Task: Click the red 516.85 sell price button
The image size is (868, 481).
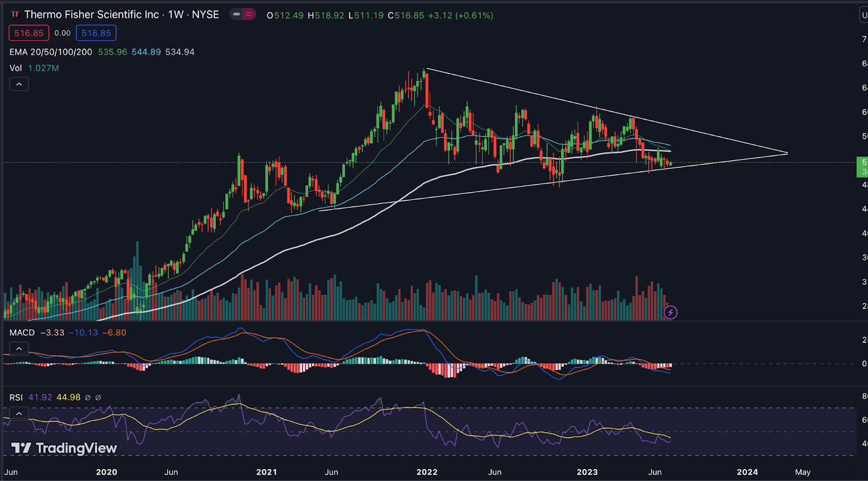Action: pyautogui.click(x=29, y=33)
